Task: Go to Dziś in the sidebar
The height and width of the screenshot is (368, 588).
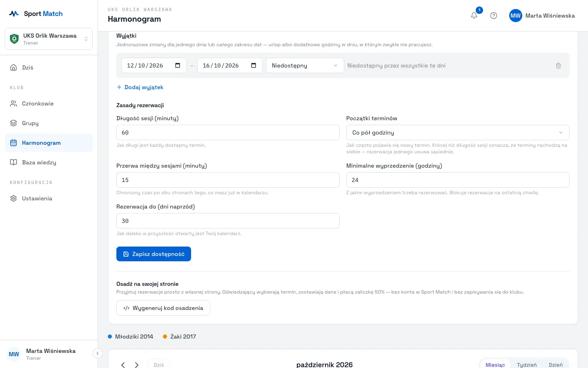Action: coord(49,67)
